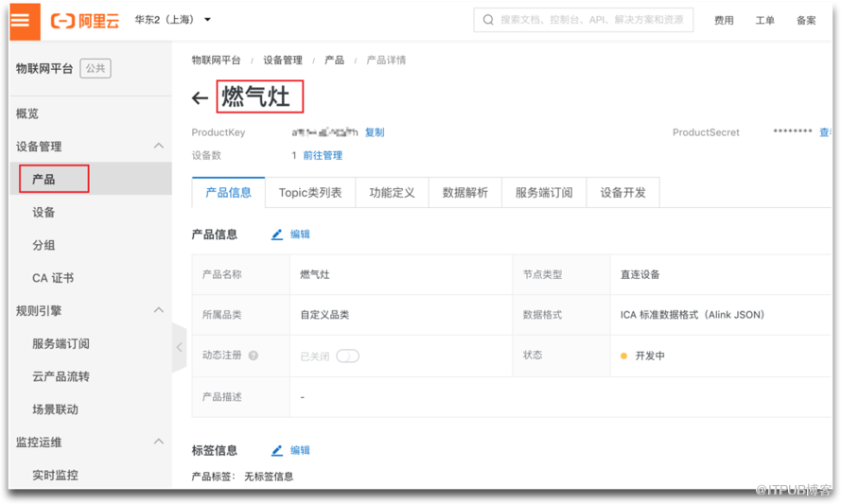Click the search magnifier icon
841x504 pixels.
(488, 20)
